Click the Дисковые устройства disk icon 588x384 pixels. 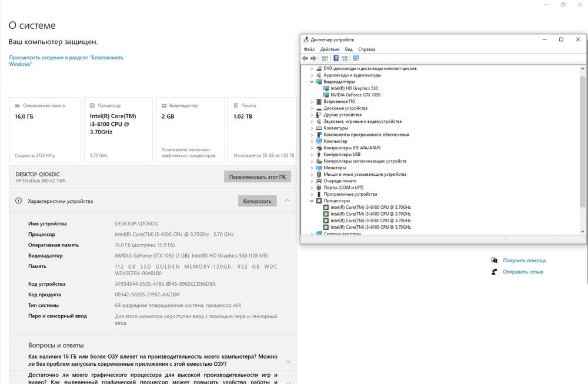319,108
